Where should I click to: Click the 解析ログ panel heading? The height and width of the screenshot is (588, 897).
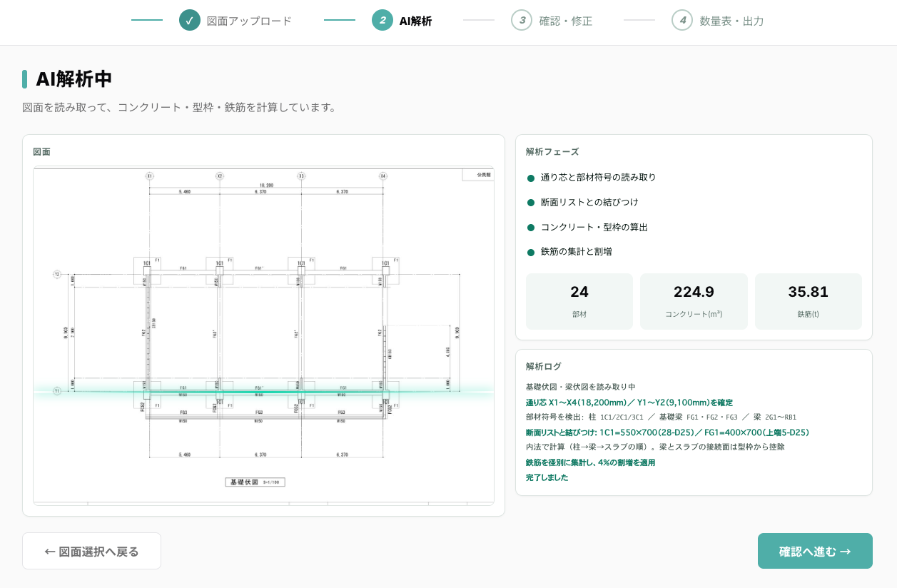544,367
